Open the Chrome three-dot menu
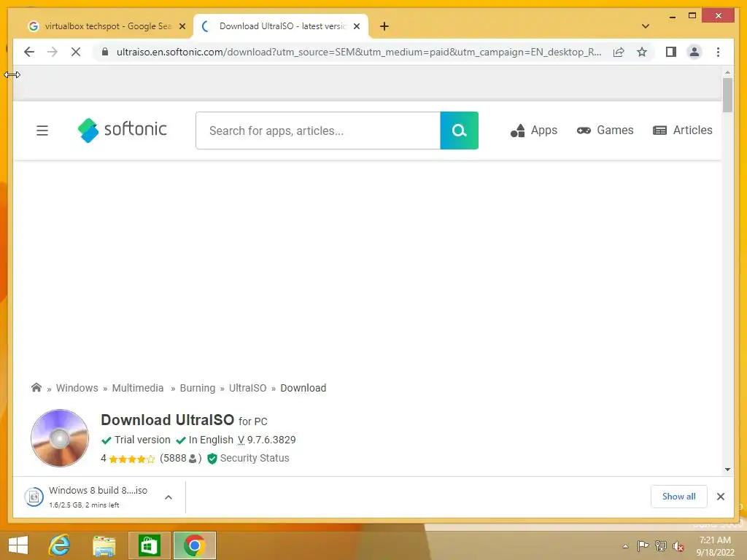This screenshot has height=560, width=747. coord(718,52)
